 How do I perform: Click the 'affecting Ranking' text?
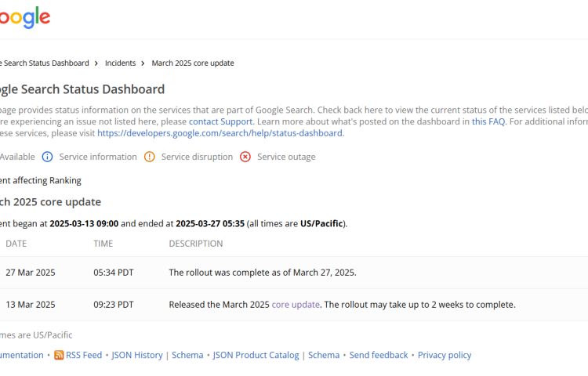tap(47, 180)
